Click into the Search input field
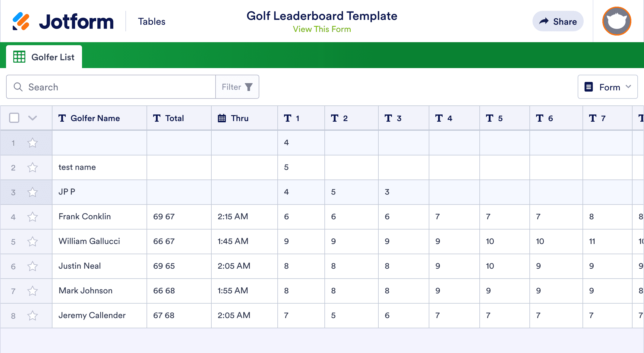This screenshot has height=353, width=644. 121,87
